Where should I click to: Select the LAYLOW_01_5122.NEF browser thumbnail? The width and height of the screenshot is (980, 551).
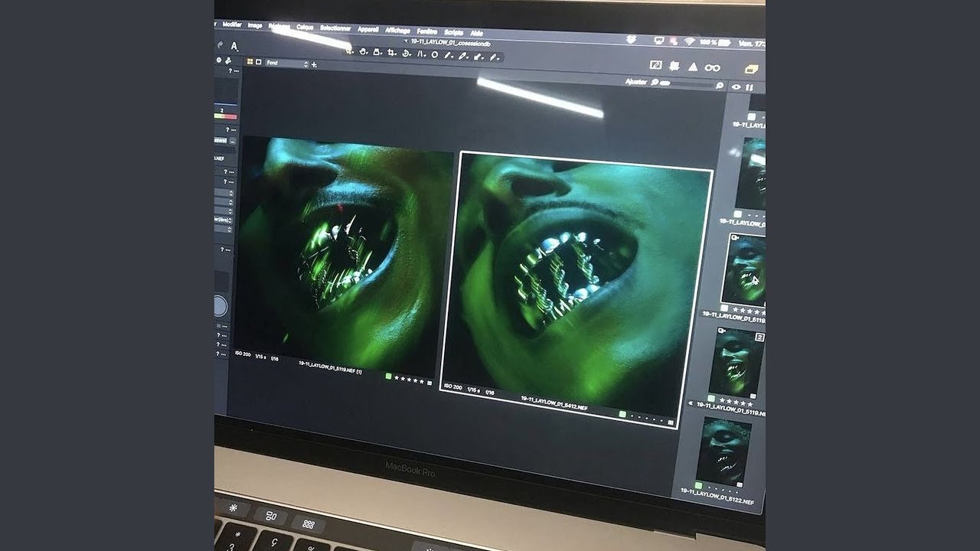tap(724, 452)
